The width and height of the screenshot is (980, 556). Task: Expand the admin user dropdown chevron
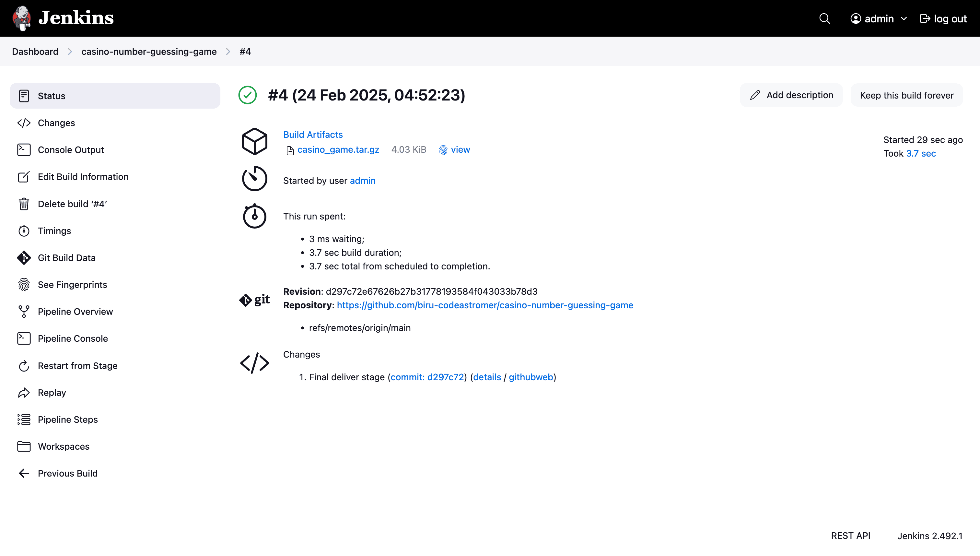point(904,19)
